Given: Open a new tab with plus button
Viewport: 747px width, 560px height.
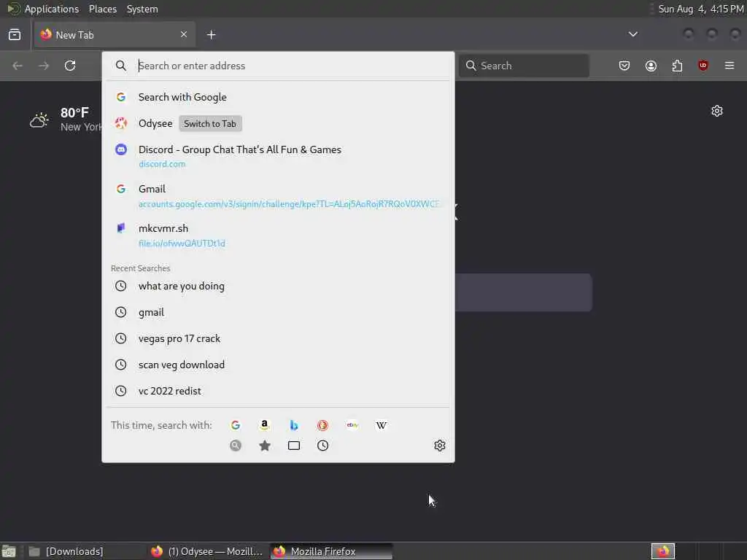Looking at the screenshot, I should click(211, 35).
